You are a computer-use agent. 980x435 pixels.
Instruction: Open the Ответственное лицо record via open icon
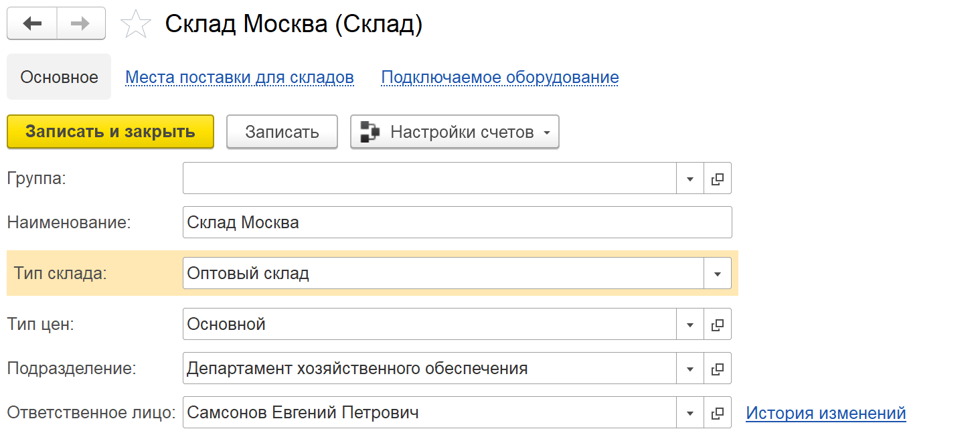tap(718, 413)
